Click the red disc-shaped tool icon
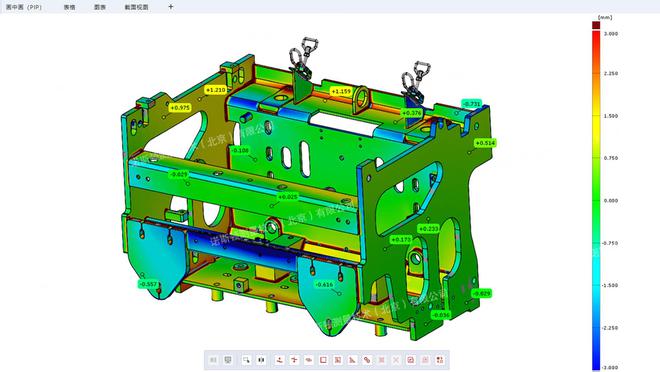The width and height of the screenshot is (660, 372). point(309,360)
